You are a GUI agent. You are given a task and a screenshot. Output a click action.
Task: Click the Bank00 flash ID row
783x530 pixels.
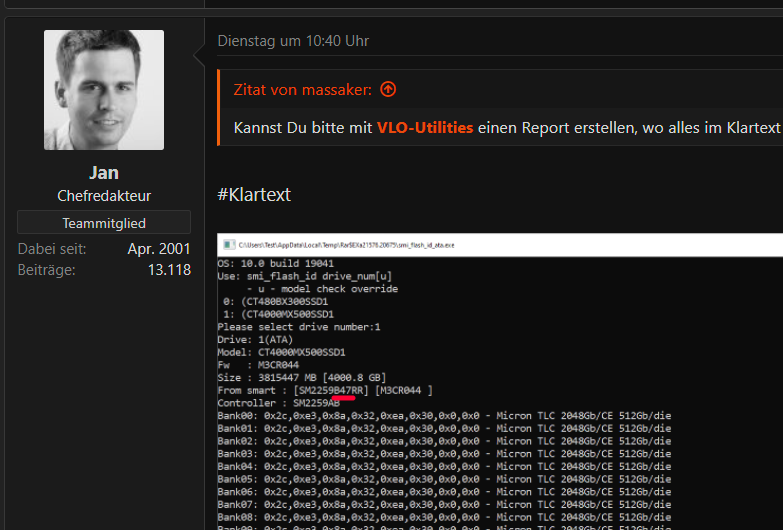pyautogui.click(x=444, y=416)
